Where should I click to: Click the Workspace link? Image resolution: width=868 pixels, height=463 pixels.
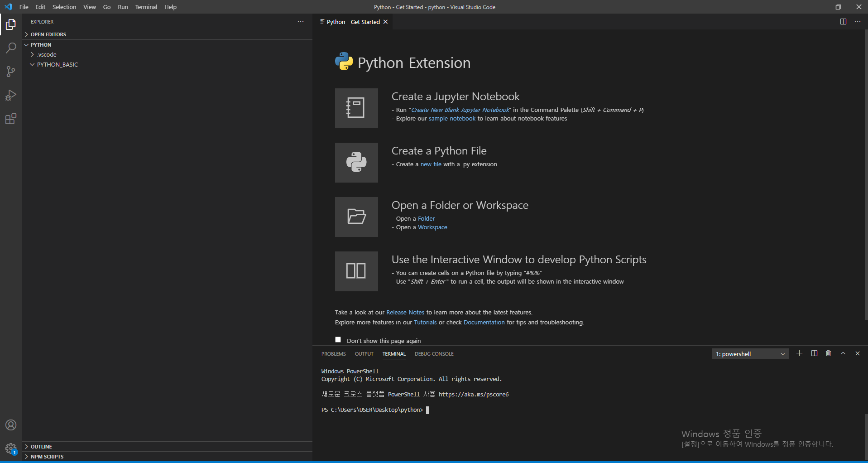tap(432, 227)
